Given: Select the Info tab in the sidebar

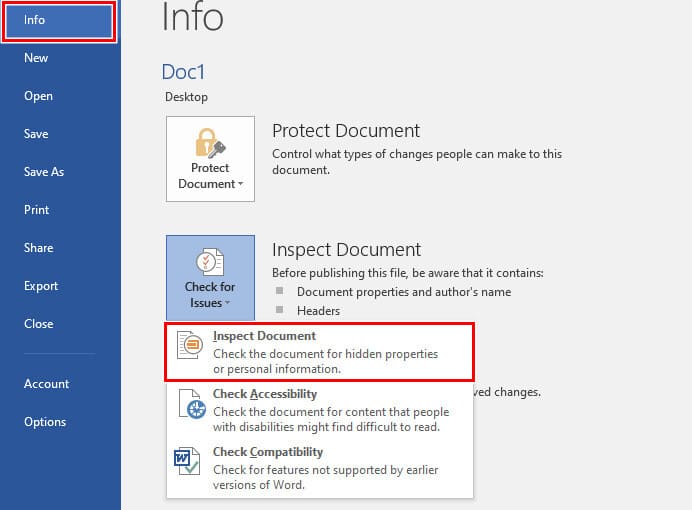Looking at the screenshot, I should pyautogui.click(x=59, y=20).
